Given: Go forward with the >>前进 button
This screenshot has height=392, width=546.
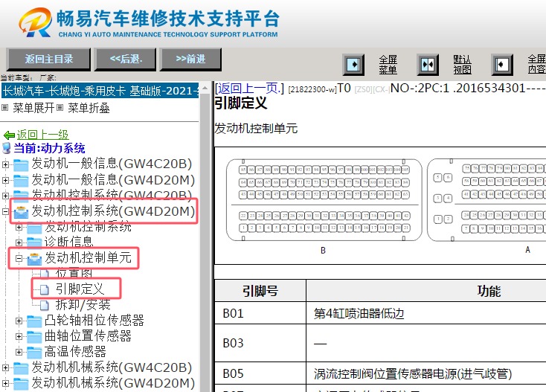Looking at the screenshot, I should [x=190, y=60].
